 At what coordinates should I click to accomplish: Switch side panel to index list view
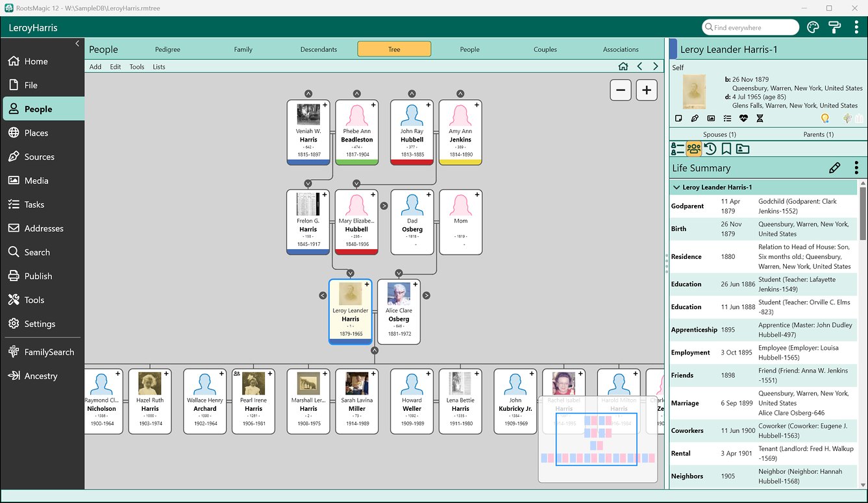click(678, 149)
